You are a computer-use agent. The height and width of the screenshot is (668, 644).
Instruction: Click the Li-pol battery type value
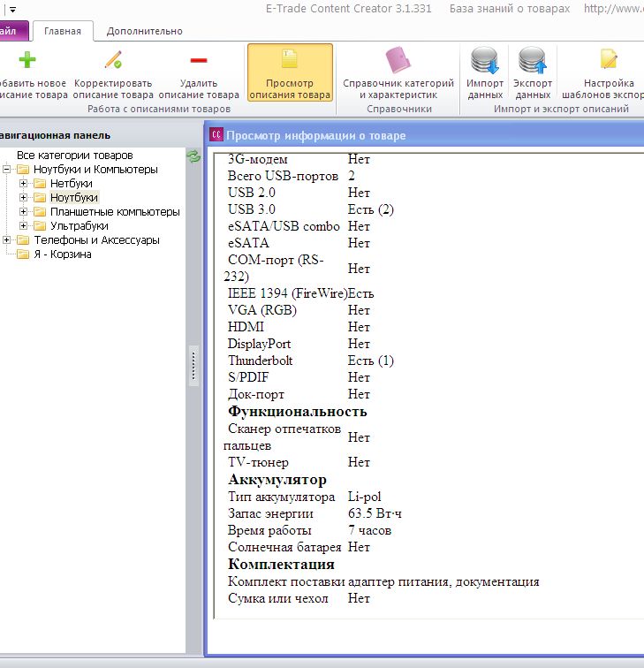tap(364, 497)
